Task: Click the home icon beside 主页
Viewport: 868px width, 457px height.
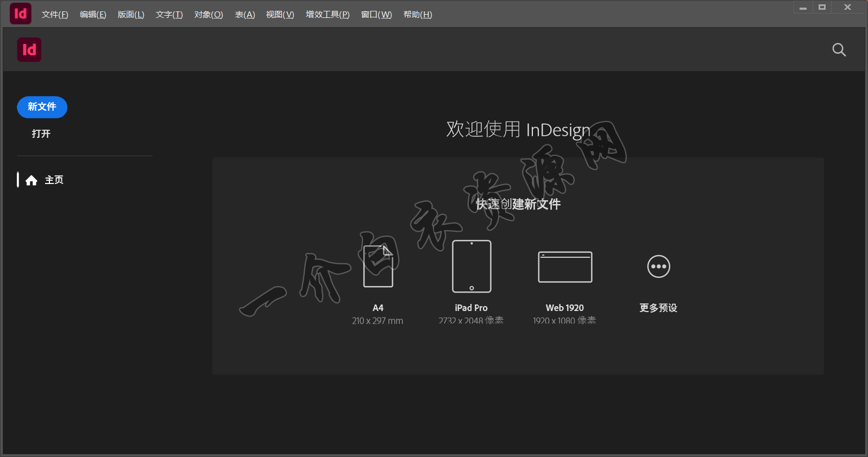Action: click(32, 180)
